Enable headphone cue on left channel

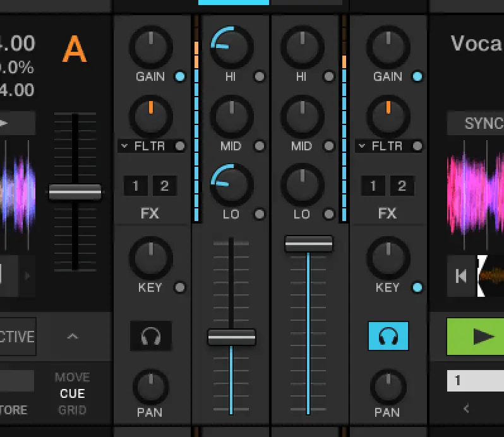[x=151, y=336]
